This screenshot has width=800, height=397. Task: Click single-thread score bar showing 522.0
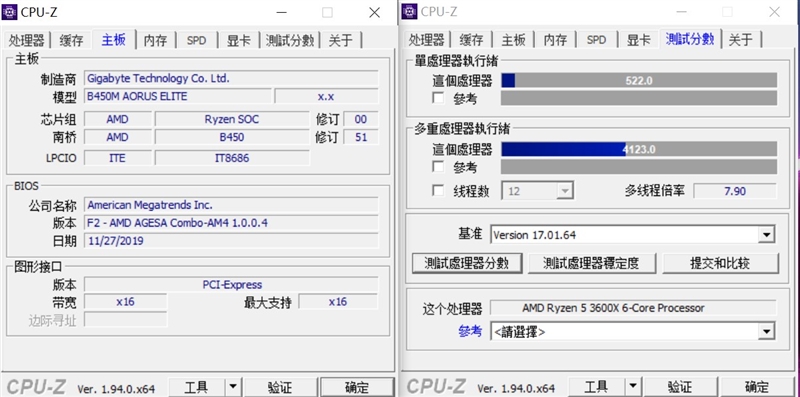tap(639, 80)
